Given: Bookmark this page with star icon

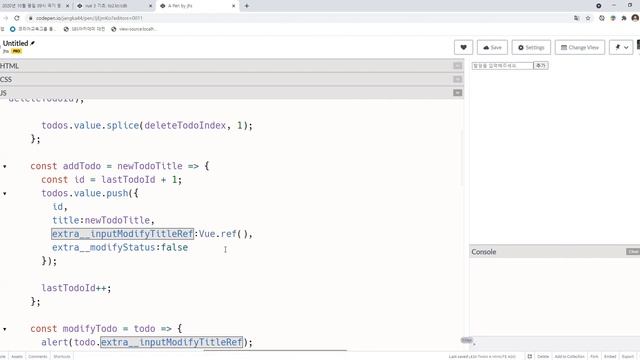Looking at the screenshot, I should [588, 18].
